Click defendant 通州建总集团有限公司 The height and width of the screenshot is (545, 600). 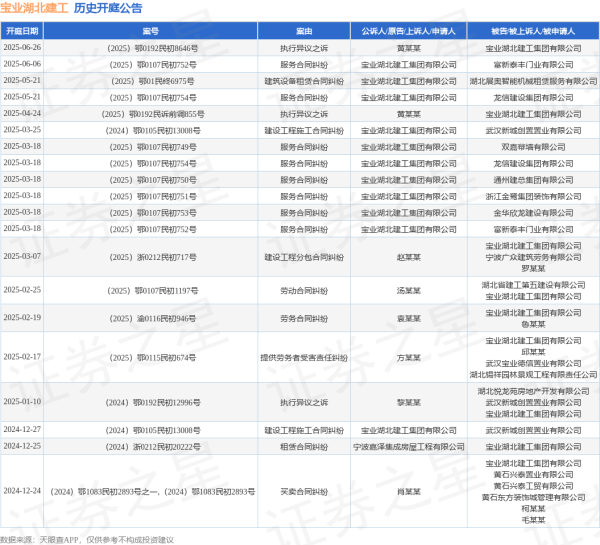pyautogui.click(x=533, y=180)
